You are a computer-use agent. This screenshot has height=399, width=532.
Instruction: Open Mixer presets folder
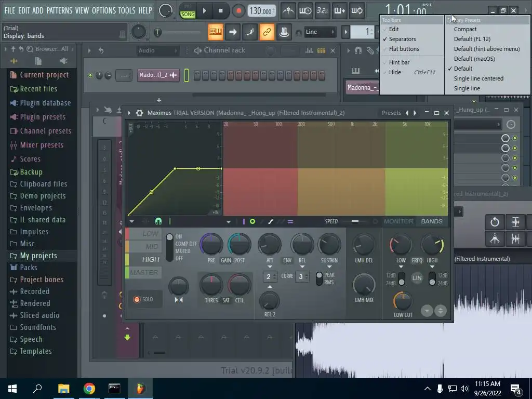tap(42, 145)
